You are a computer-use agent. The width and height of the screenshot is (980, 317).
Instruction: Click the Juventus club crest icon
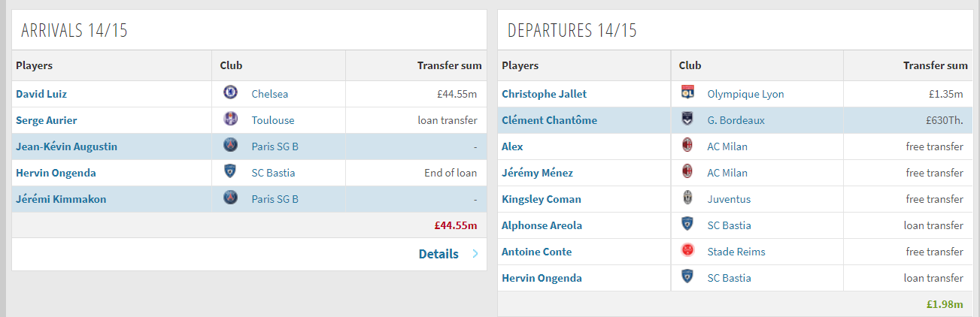[687, 198]
